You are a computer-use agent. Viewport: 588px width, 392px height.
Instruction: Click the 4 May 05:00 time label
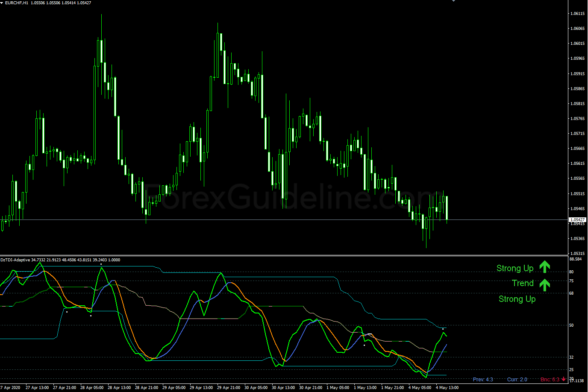click(420, 388)
